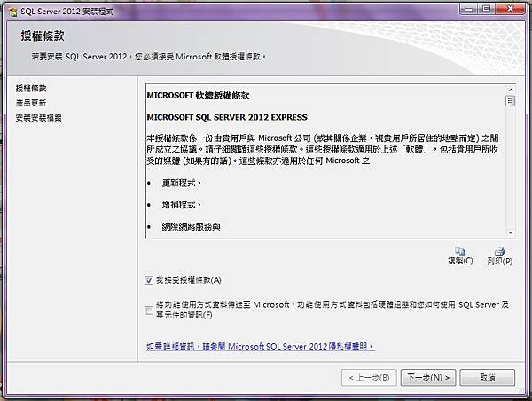Click the 列印(P) label
The height and width of the screenshot is (401, 532).
pyautogui.click(x=500, y=261)
